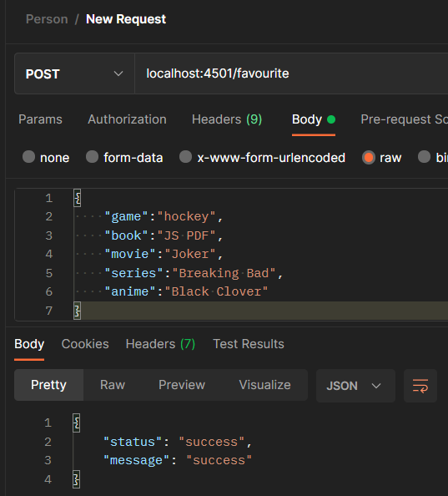Switch response view to Raw
The height and width of the screenshot is (496, 448).
(113, 385)
